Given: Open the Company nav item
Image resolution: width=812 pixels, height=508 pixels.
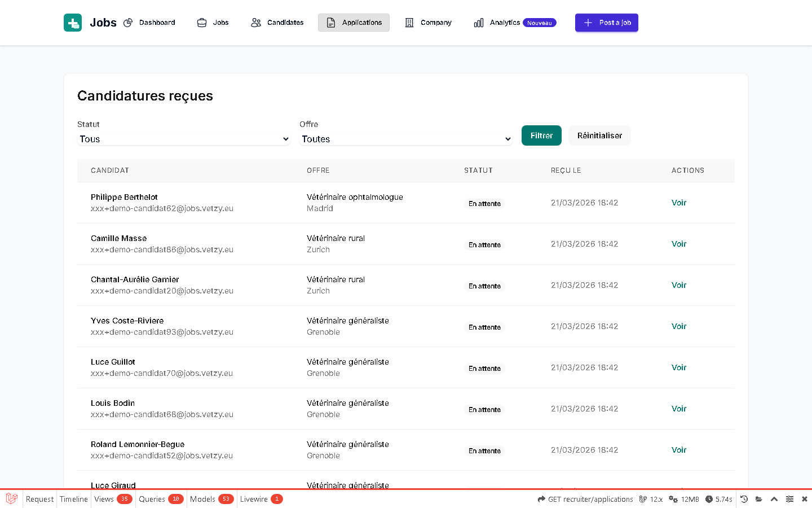Looking at the screenshot, I should (429, 23).
